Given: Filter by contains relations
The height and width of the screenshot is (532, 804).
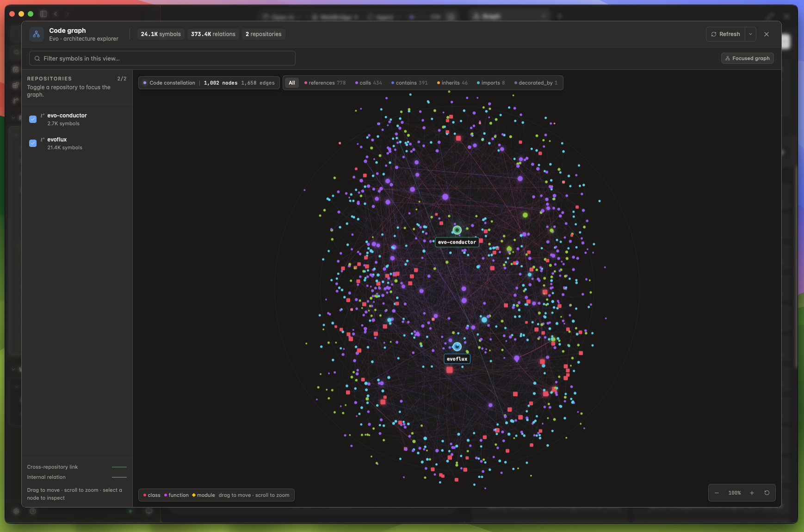Looking at the screenshot, I should point(409,83).
